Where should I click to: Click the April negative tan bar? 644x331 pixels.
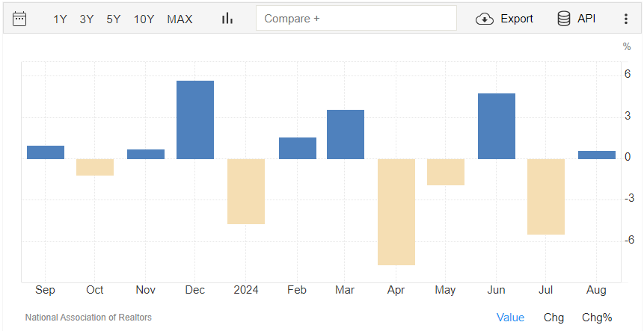[396, 211]
